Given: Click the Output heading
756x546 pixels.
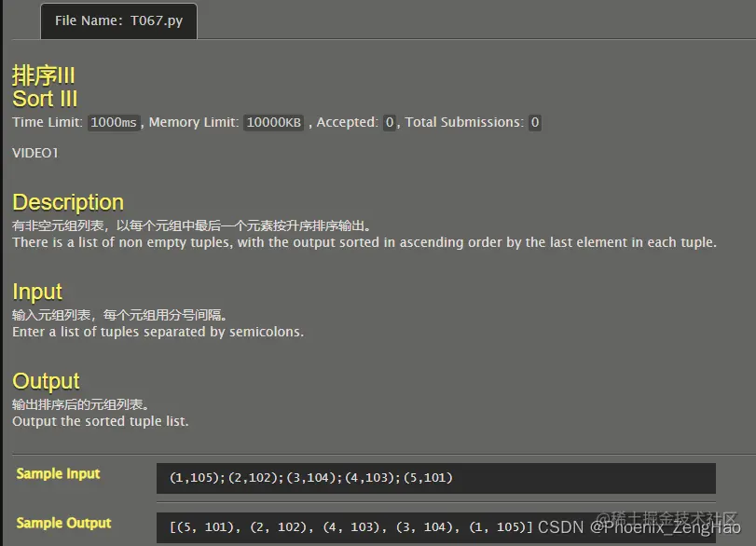Looking at the screenshot, I should (46, 381).
